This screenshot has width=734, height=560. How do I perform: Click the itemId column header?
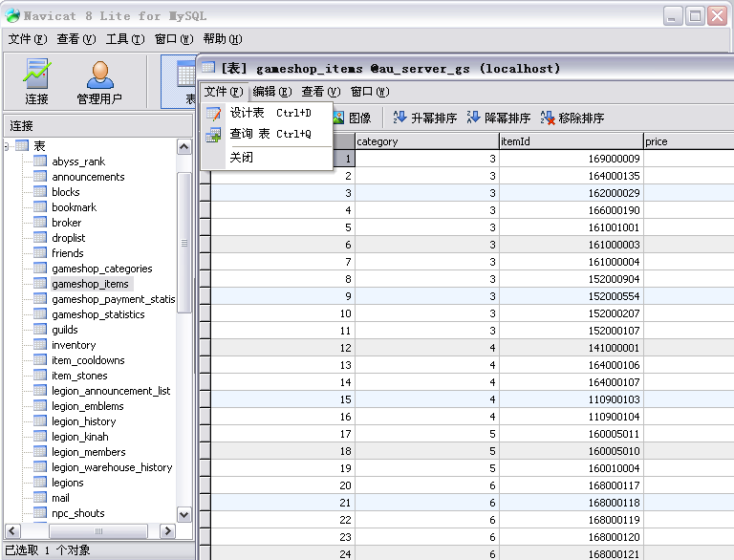click(570, 141)
